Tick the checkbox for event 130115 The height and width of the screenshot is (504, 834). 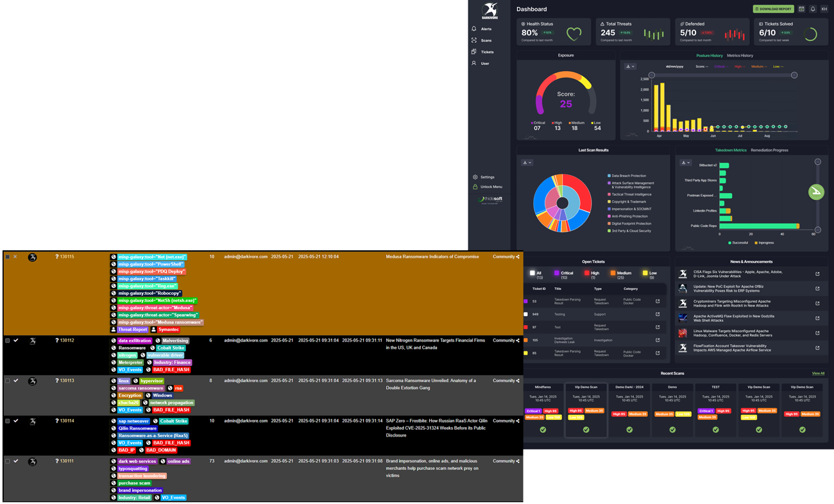(8, 256)
